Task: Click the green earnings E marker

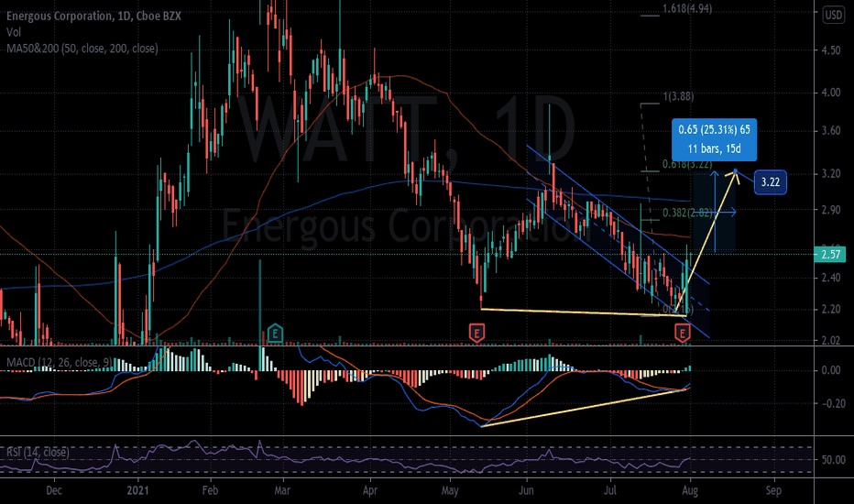Action: click(x=275, y=333)
